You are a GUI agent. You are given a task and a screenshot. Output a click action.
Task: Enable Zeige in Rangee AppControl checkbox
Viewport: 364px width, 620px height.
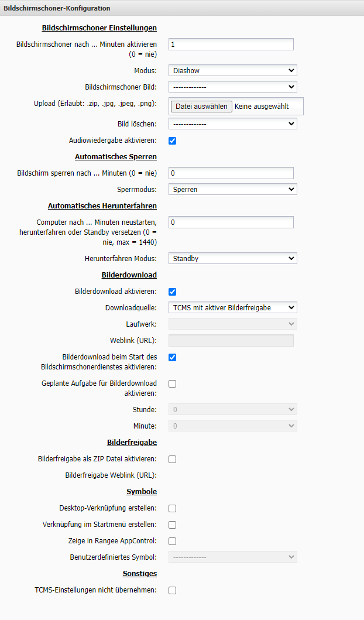click(173, 541)
